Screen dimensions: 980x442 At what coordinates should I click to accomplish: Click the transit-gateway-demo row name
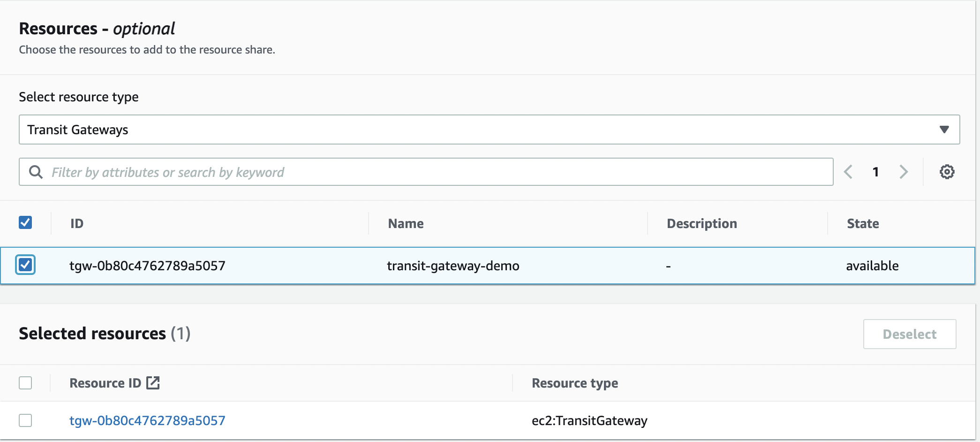point(453,266)
